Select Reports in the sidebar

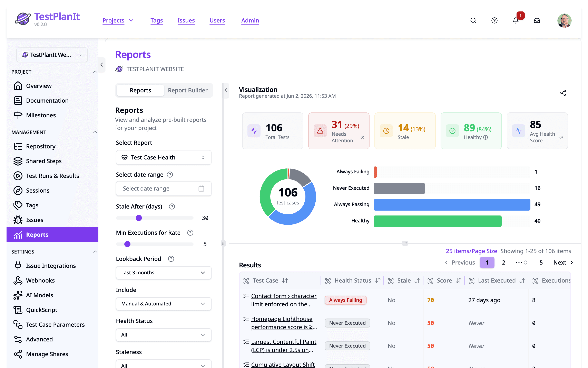click(x=52, y=235)
